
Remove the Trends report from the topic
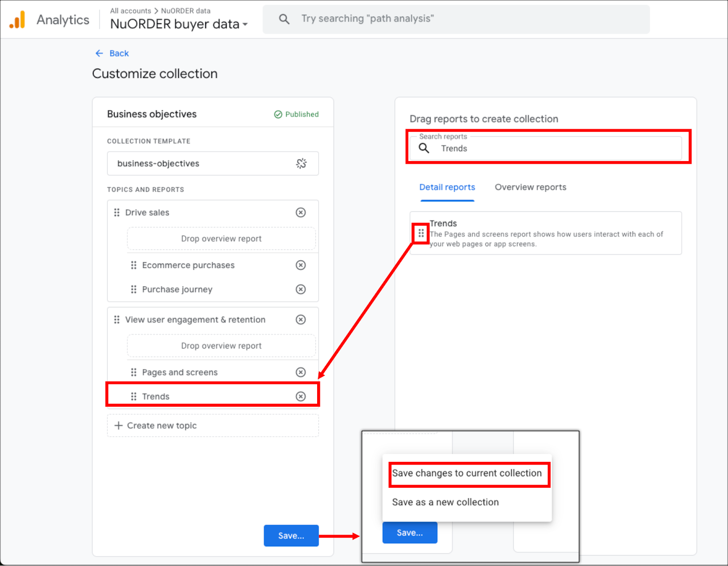301,397
